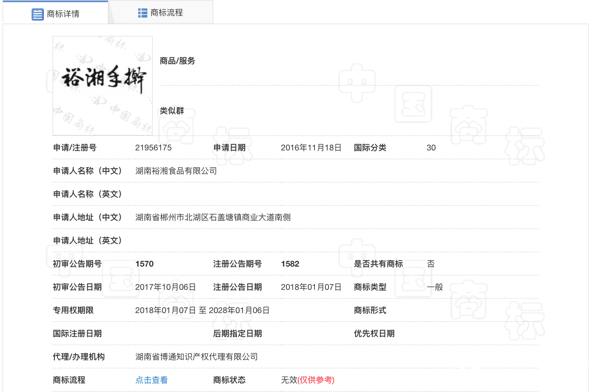Viewport: 600px width, 392px height.
Task: Click the 申请人名称（中文） label
Action: click(x=87, y=171)
